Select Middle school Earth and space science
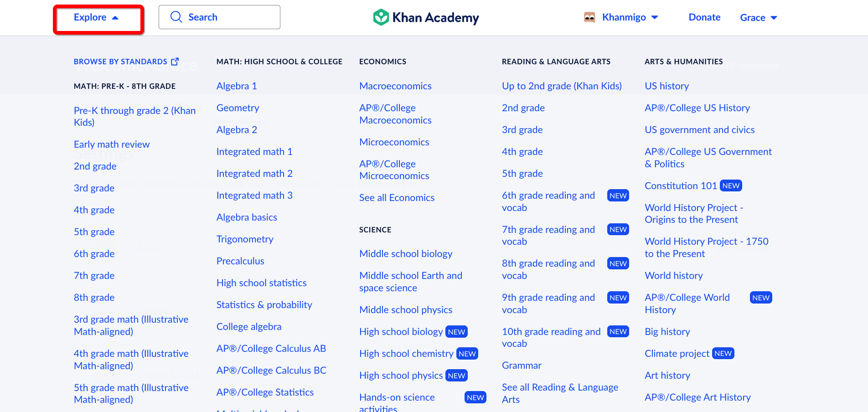Screen dimensions: 868x412 pyautogui.click(x=411, y=282)
